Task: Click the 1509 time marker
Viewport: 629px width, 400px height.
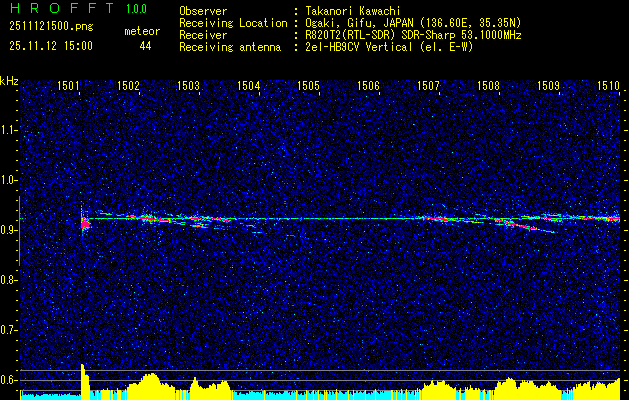Action: pyautogui.click(x=548, y=85)
